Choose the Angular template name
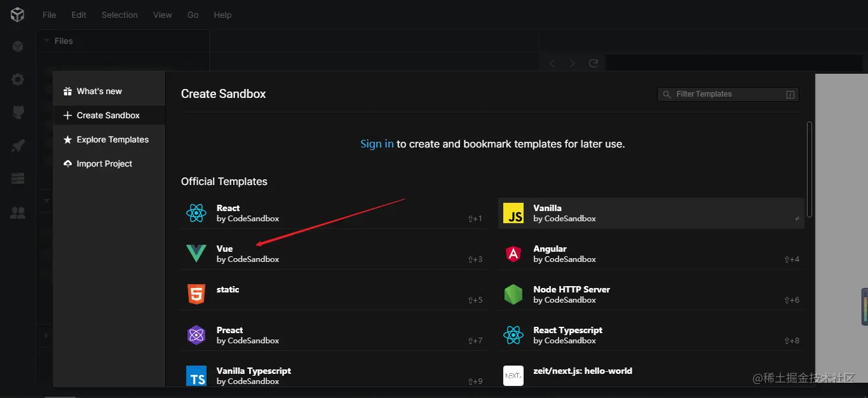Screen dimensions: 868x398 550,249
